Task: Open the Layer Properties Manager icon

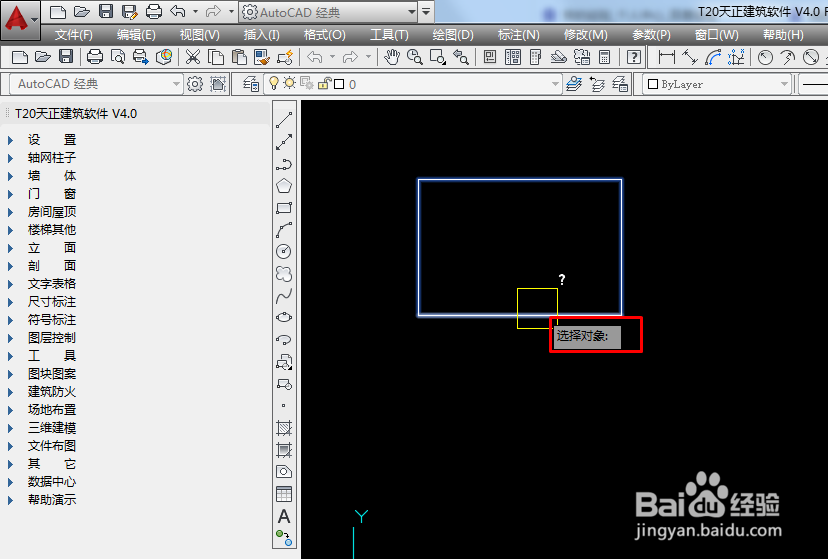Action: coord(250,84)
